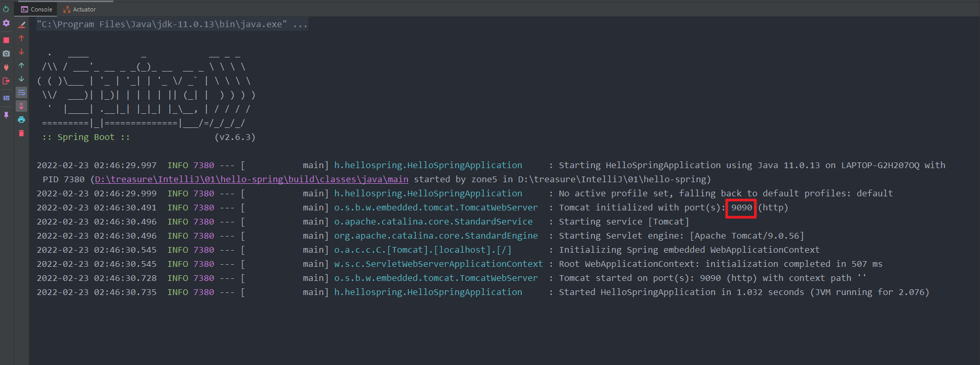Open the layout settings icon
The width and height of the screenshot is (980, 365).
click(6, 98)
